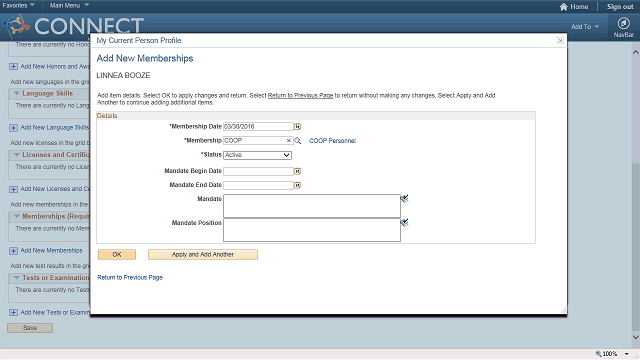The height and width of the screenshot is (360, 640).
Task: Click the Mandate Begin Date field
Action: (x=258, y=171)
